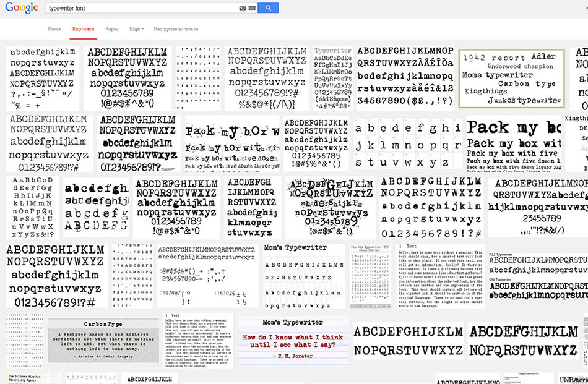Click the Google logo

tap(21, 9)
